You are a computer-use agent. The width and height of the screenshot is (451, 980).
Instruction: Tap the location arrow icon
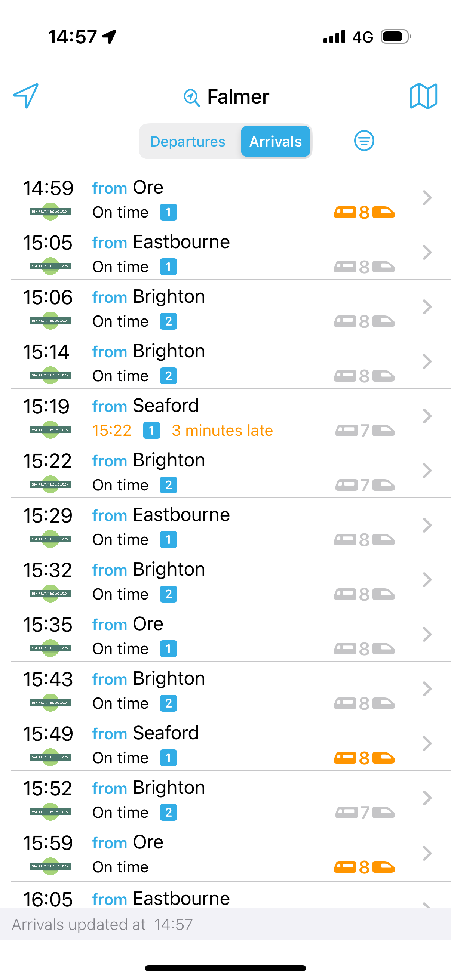coord(25,96)
